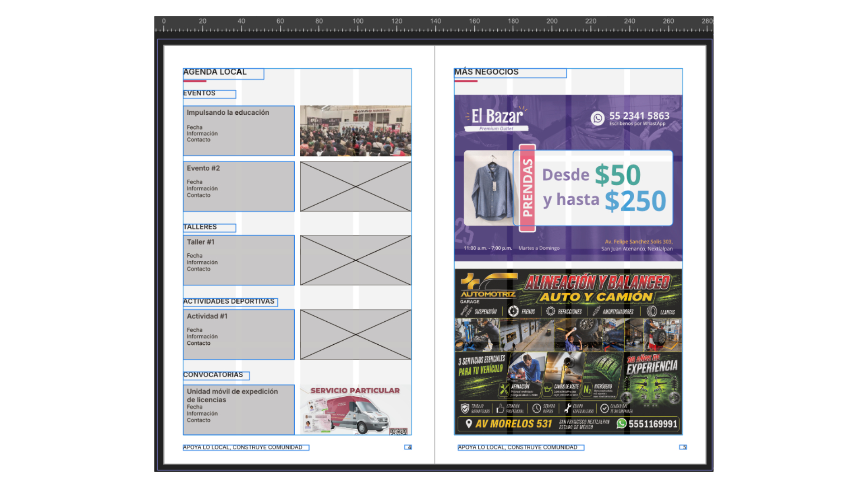Select the empty image placeholder beside Taller #1
This screenshot has width=868, height=488.
click(x=356, y=260)
